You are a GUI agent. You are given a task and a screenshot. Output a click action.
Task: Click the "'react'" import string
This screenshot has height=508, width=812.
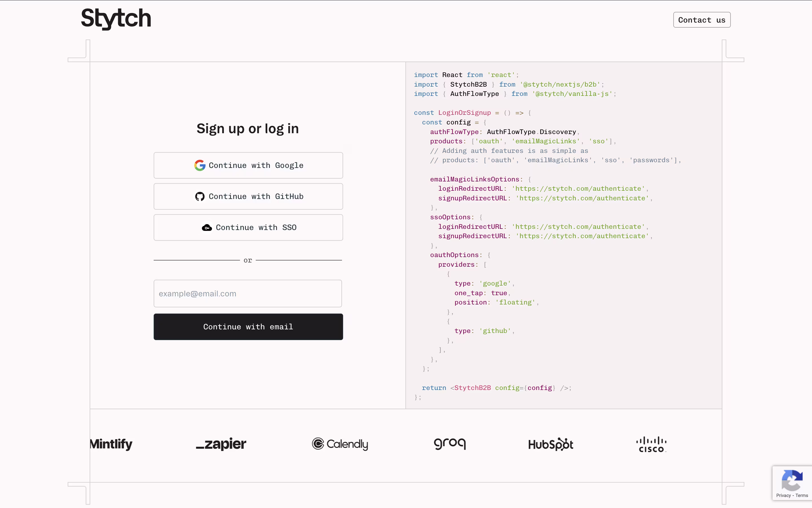click(501, 75)
